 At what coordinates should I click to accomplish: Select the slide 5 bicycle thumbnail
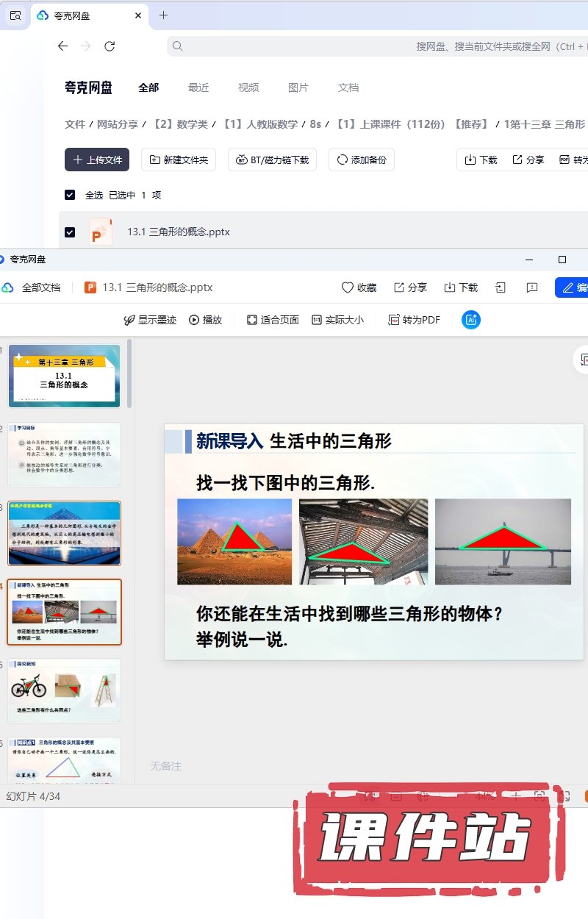pos(64,690)
